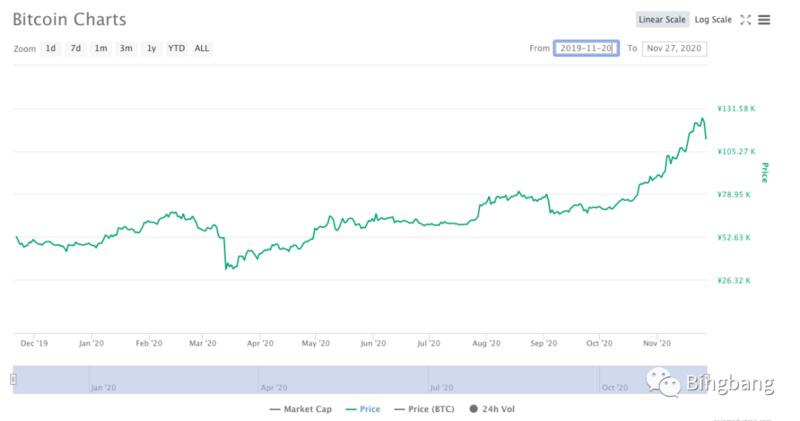Screen dimensions: 800x421
Task: Click the WeChat Bingbang watermark icon
Action: 661,380
